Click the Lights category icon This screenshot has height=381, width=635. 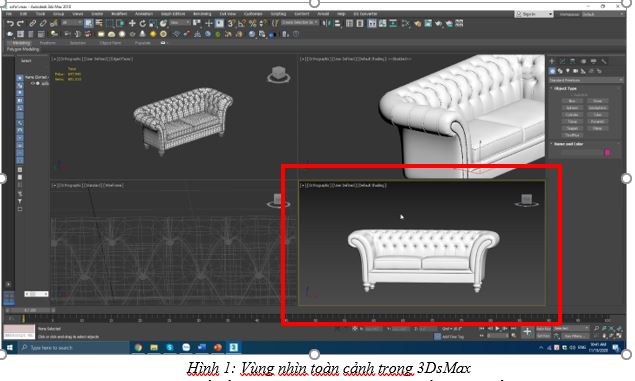pos(568,71)
